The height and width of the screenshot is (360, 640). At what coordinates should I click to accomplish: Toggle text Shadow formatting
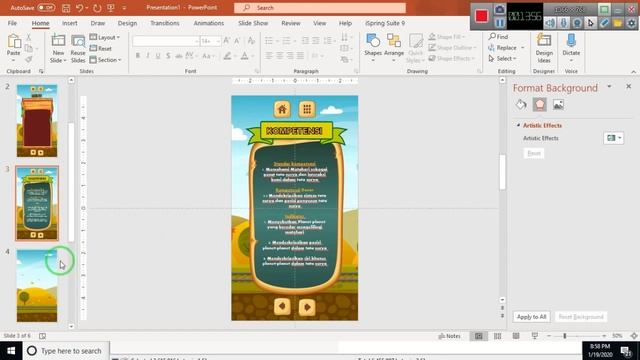pos(168,56)
